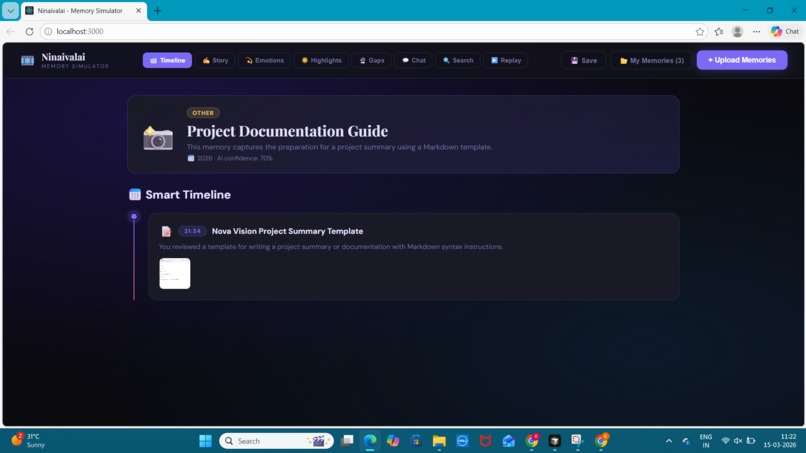Open the document thumbnail in the timeline entry
The width and height of the screenshot is (806, 453).
point(175,274)
